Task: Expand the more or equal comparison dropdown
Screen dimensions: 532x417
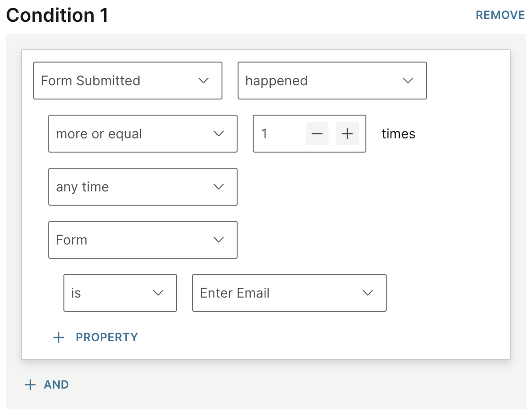Action: point(142,134)
